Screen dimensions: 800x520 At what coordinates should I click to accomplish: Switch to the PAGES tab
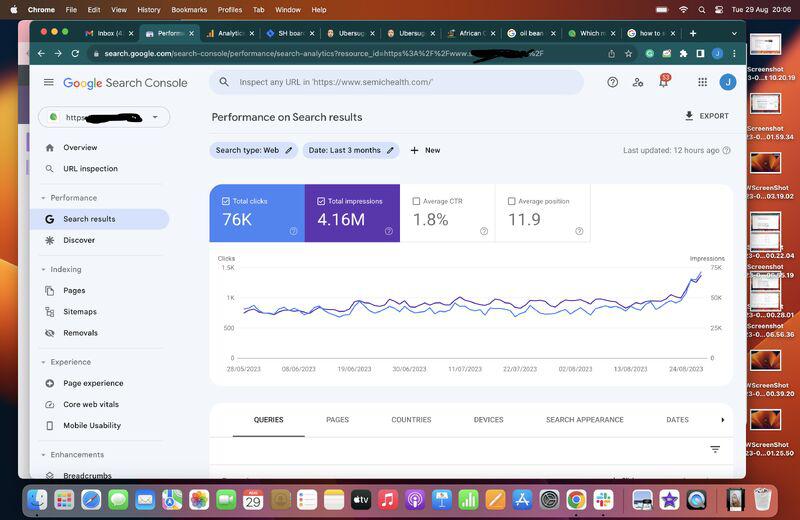pos(337,420)
